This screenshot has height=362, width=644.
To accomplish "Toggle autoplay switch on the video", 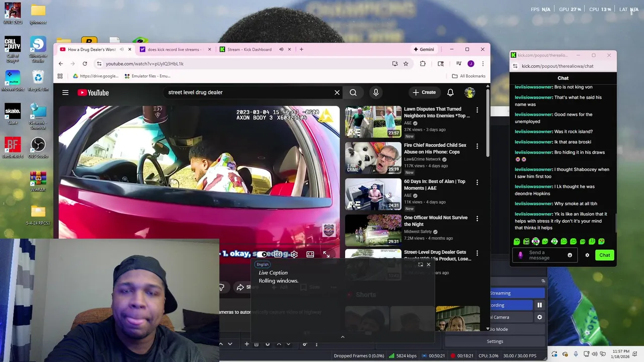I will [262, 254].
